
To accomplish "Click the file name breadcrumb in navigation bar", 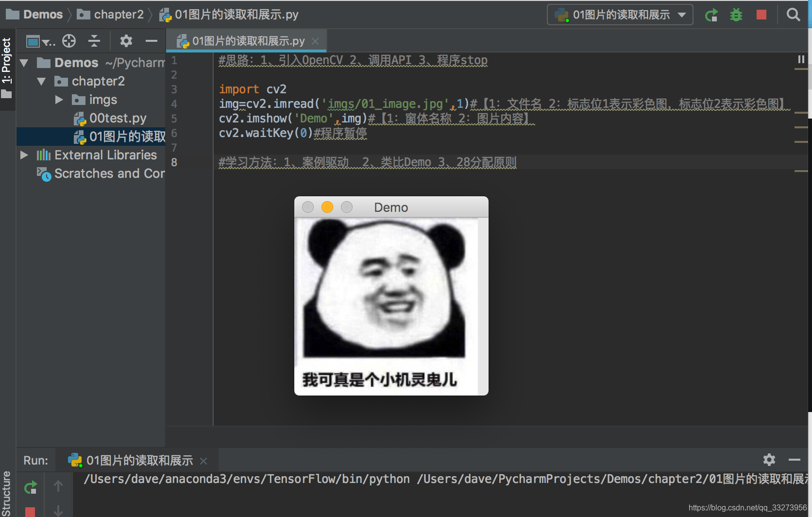I will pos(229,15).
